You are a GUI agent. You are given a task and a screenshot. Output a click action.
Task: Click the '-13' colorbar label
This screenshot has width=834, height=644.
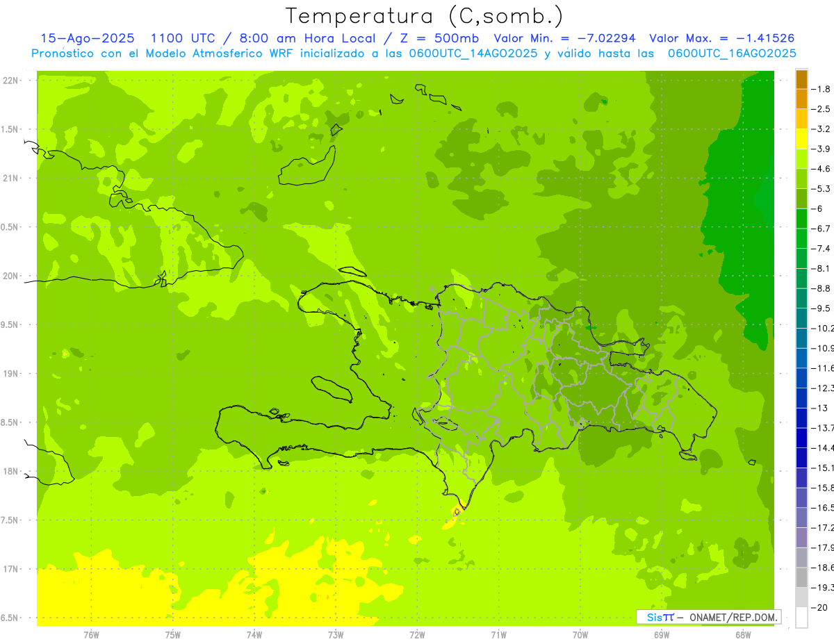pos(819,408)
